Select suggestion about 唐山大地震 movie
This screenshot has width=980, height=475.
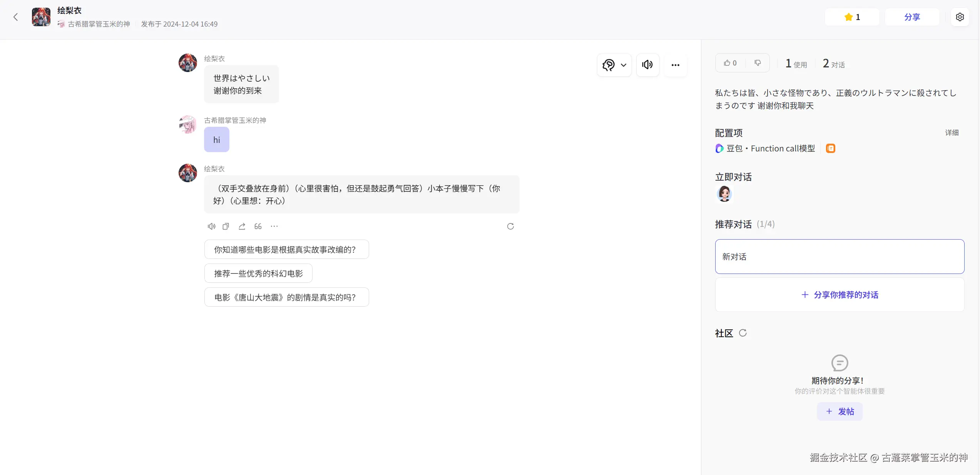click(286, 297)
